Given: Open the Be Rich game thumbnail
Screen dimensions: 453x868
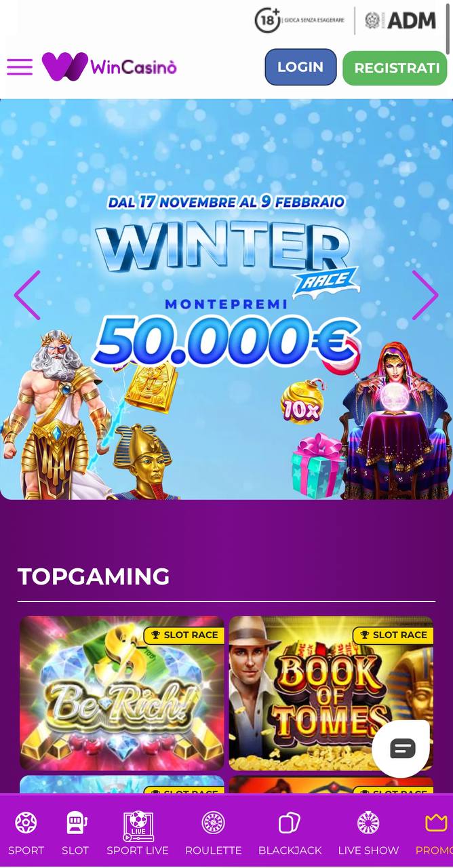Looking at the screenshot, I should pos(122,693).
